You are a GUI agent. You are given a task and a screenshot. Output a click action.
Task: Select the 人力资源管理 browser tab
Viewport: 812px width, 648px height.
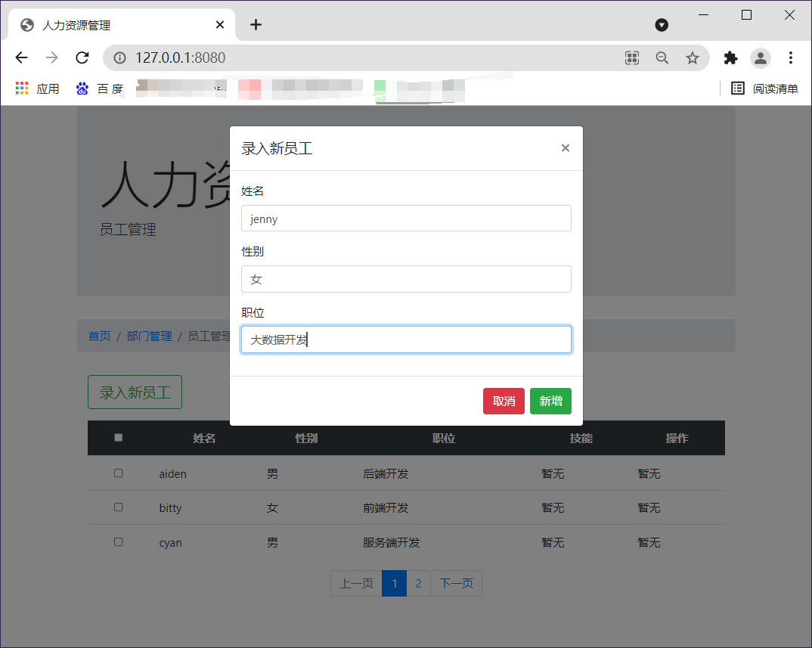point(113,24)
